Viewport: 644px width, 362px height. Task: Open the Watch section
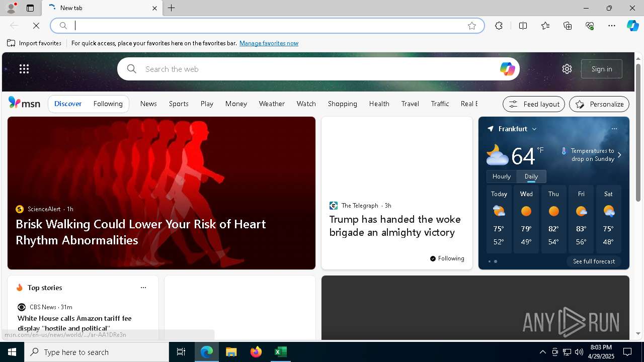[x=306, y=104]
